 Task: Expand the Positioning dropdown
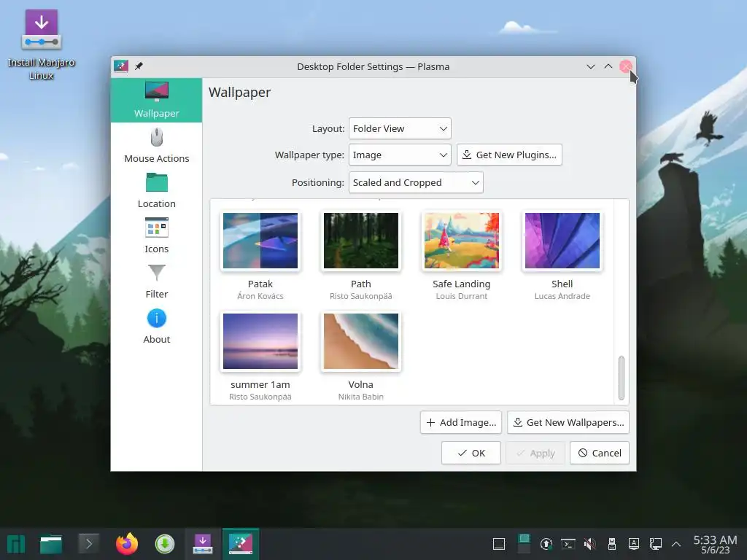416,182
